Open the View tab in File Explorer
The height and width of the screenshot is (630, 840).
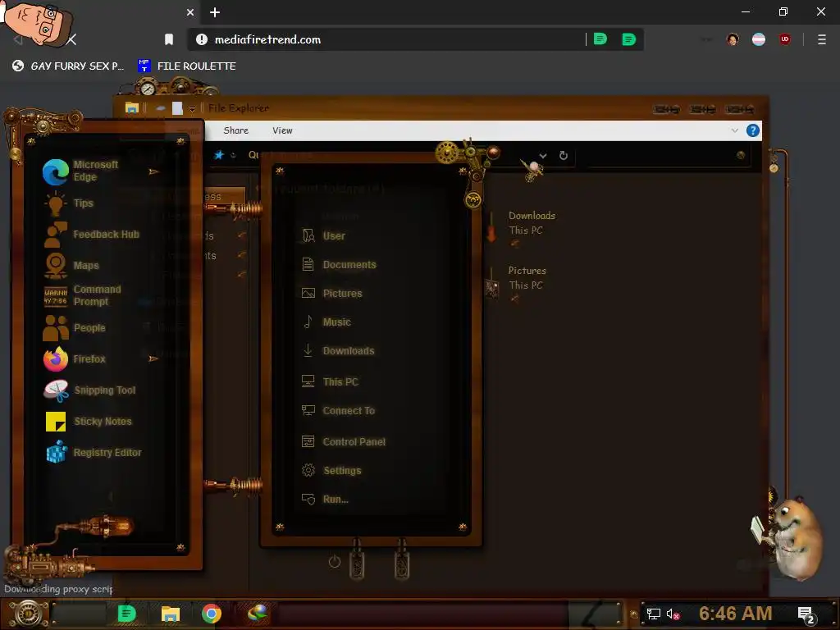coord(282,130)
